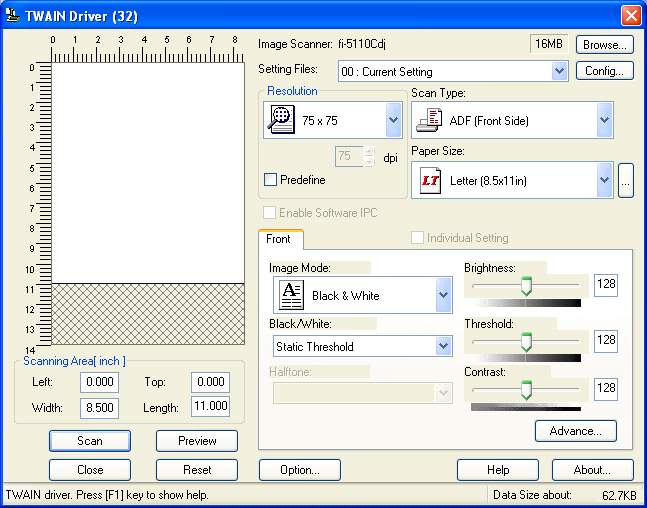
Task: Click the Close button
Action: pyautogui.click(x=90, y=470)
